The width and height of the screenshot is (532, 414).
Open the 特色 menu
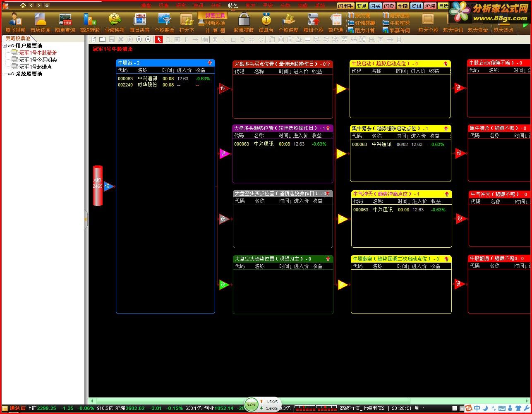(x=233, y=6)
